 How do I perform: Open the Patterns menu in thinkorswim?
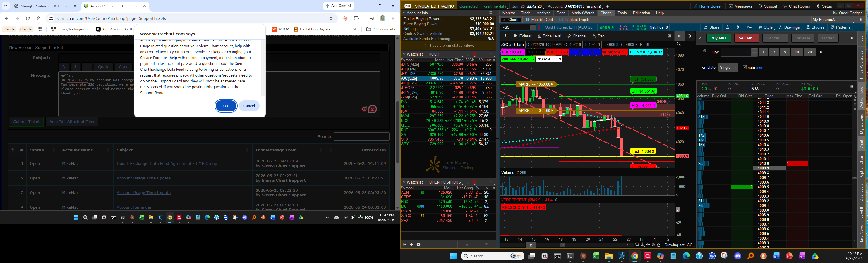840,27
